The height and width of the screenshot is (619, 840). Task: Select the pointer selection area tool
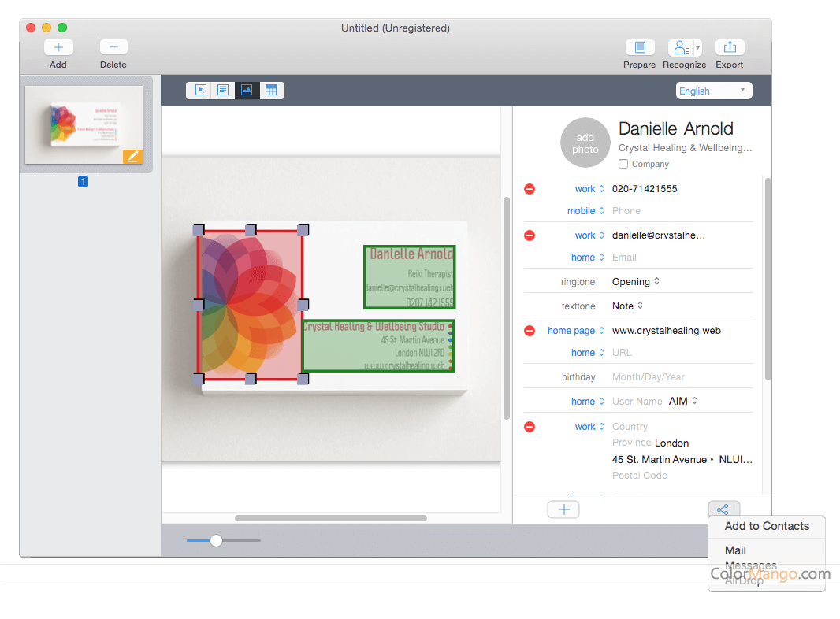pyautogui.click(x=200, y=91)
